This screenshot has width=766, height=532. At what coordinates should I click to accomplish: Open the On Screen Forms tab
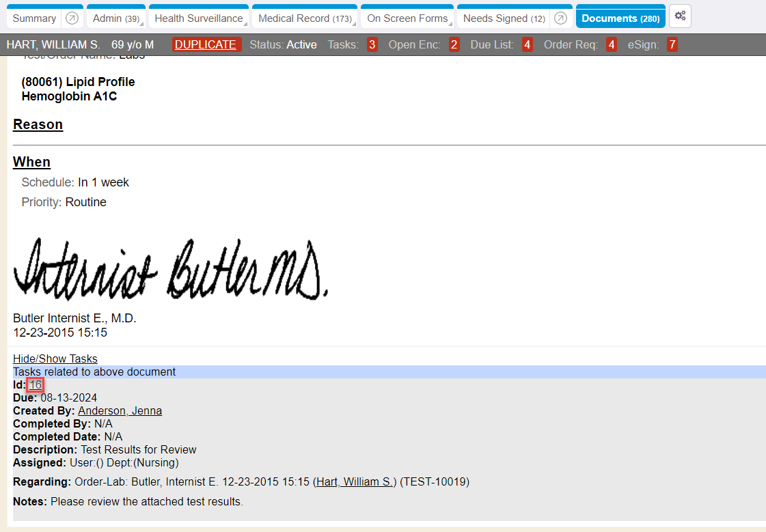[407, 18]
